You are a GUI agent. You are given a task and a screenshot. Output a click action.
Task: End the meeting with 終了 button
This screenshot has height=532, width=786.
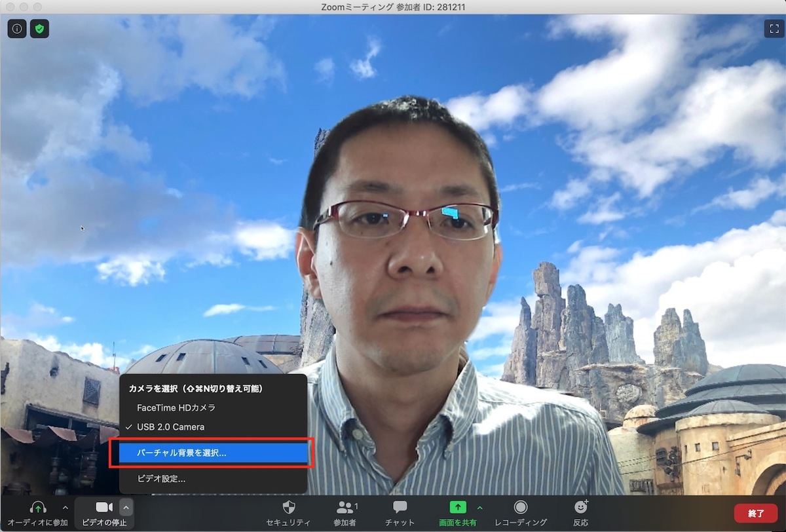755,513
